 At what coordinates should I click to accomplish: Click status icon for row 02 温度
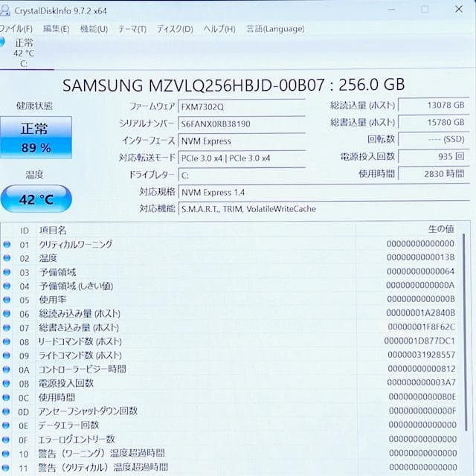point(7,258)
